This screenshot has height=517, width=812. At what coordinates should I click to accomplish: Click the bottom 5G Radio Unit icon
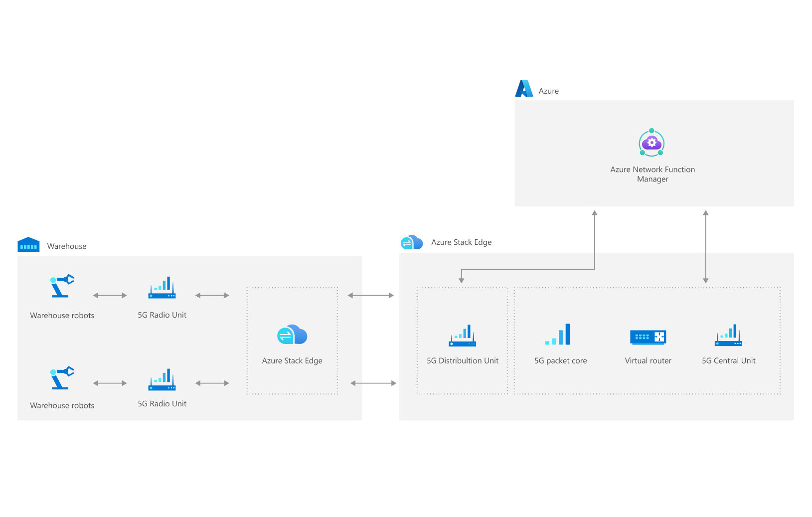point(162,379)
